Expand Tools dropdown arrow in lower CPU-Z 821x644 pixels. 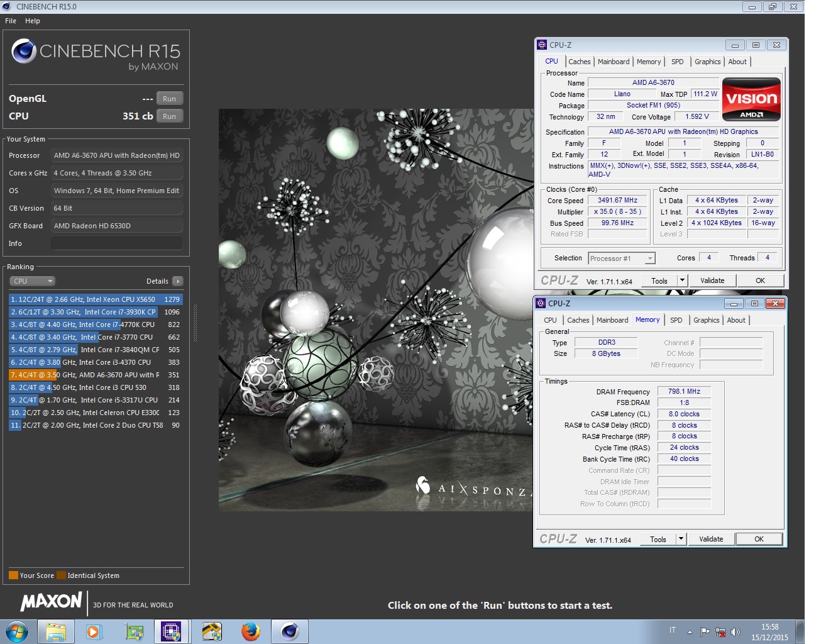681,540
